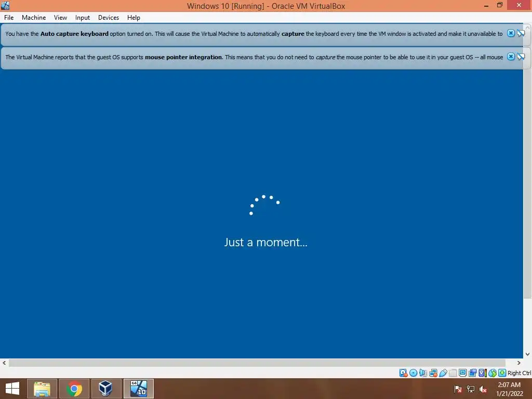This screenshot has width=532, height=399.
Task: Click the 'Just a moment...' text
Action: tap(265, 242)
